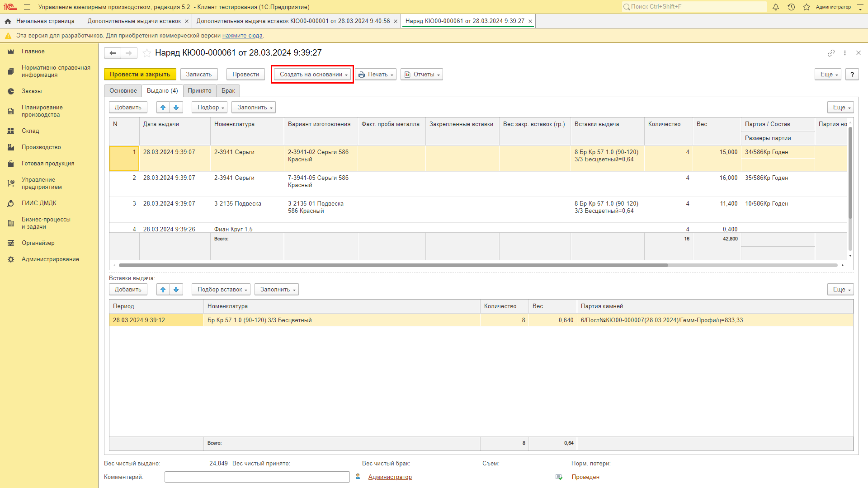Open Еще menu of Выдано table

pyautogui.click(x=840, y=107)
